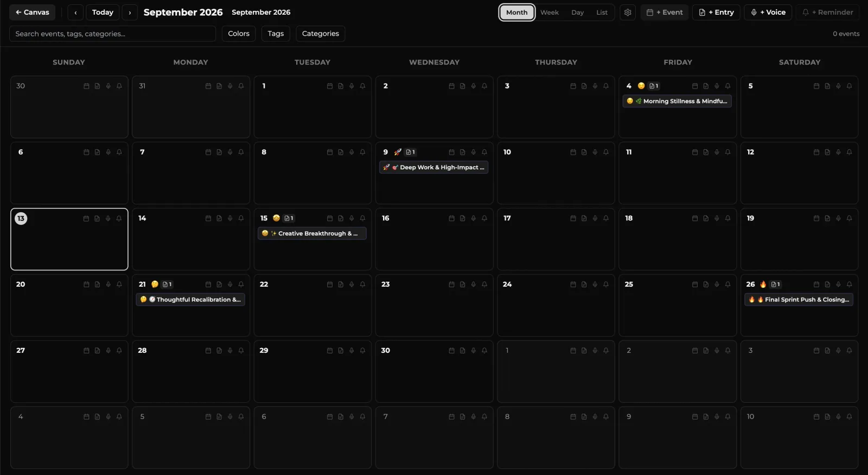Click the + Entry button
The height and width of the screenshot is (475, 868).
coord(717,12)
